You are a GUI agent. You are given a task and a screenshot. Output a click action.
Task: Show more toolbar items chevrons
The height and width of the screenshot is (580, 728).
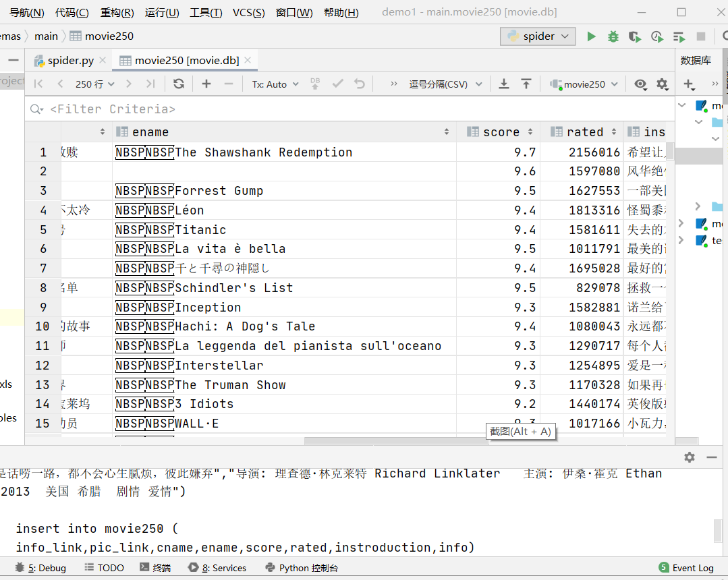coord(394,84)
